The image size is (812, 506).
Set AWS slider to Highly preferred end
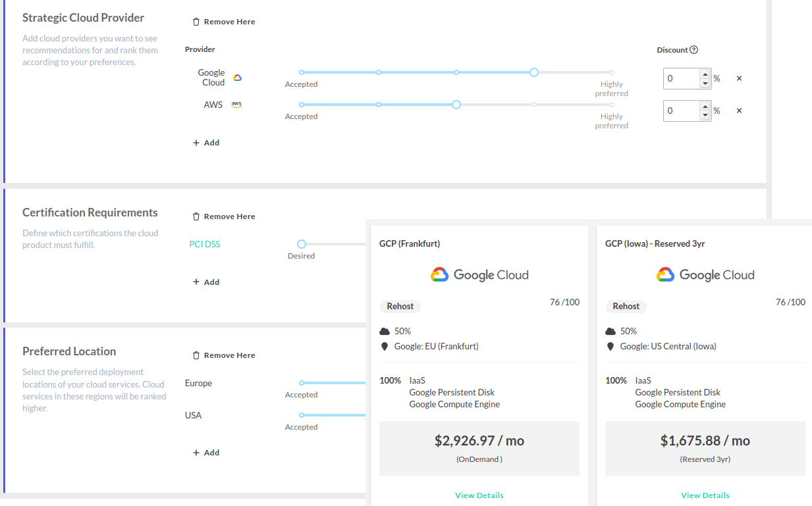point(612,105)
